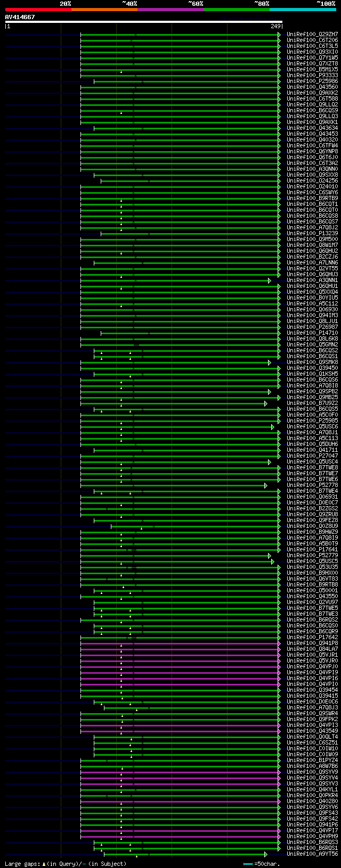Click the red 20% identity legend segment
Image resolution: width=341 pixels, height=868 pixels.
pyautogui.click(x=38, y=10)
